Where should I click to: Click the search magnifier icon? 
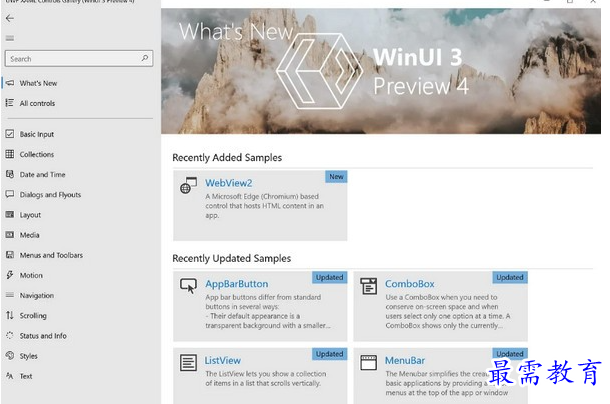click(145, 58)
